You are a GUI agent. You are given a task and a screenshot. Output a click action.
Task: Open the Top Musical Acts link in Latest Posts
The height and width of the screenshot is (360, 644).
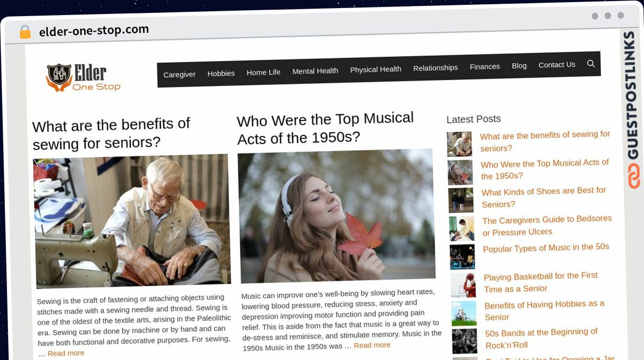coord(545,169)
